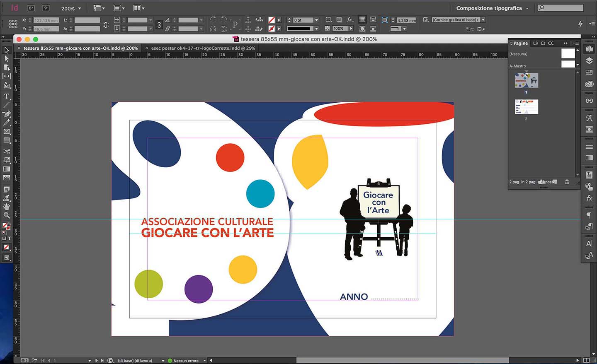
Task: Select page 2 thumbnail in Pagine panel
Action: coord(526,107)
